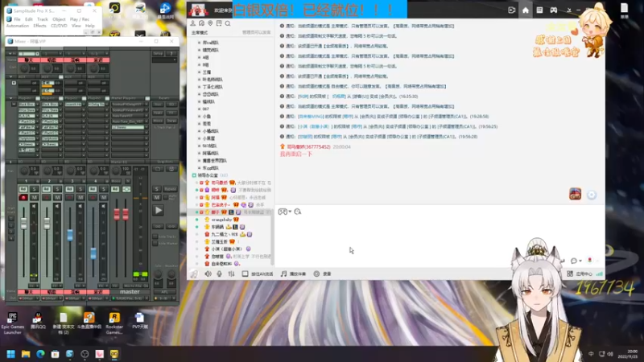
Task: Open the Rockstar Games desktop shortcut
Action: tap(114, 323)
